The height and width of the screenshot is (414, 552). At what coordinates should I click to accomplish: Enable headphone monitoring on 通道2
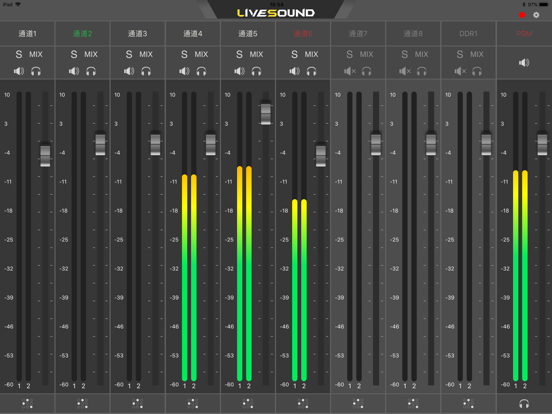[x=91, y=71]
